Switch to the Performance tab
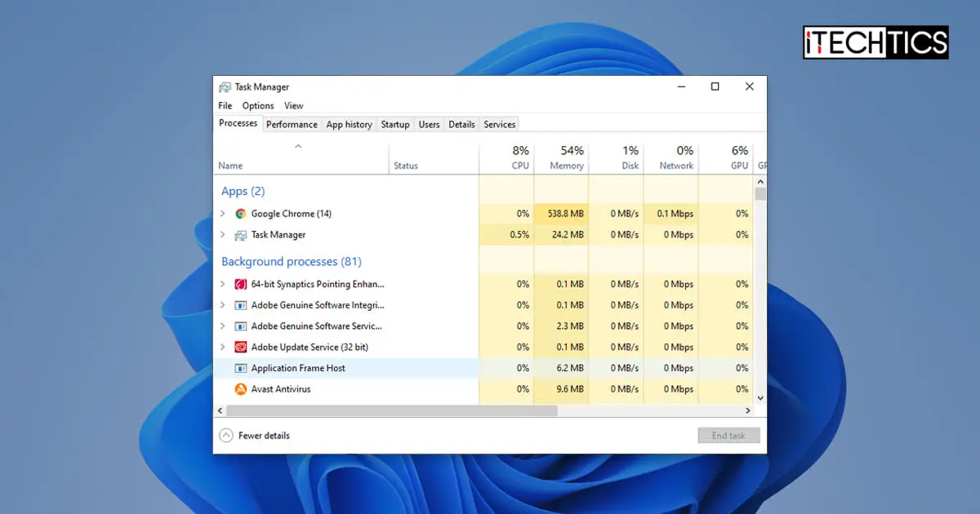 292,125
